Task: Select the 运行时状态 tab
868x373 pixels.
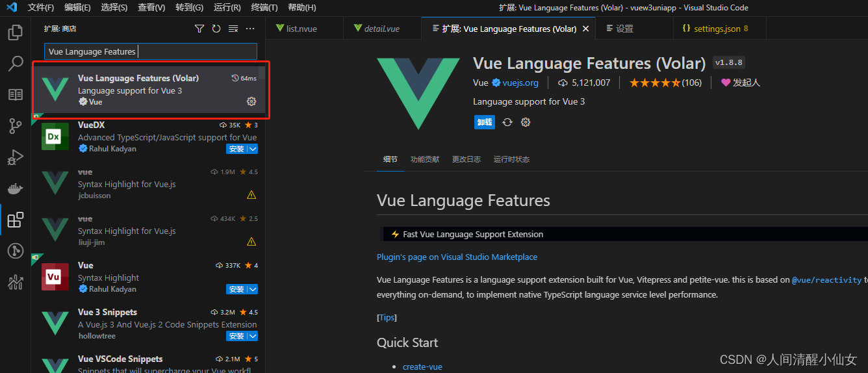Action: [x=511, y=159]
